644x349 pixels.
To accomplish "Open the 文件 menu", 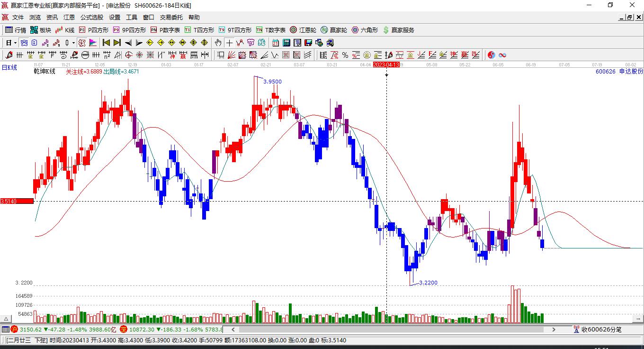I will point(18,18).
